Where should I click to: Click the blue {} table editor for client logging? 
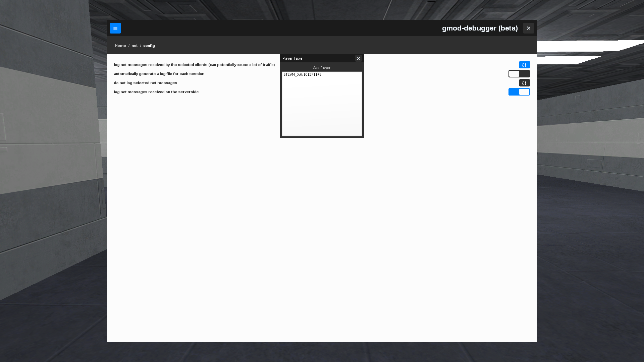tap(524, 65)
